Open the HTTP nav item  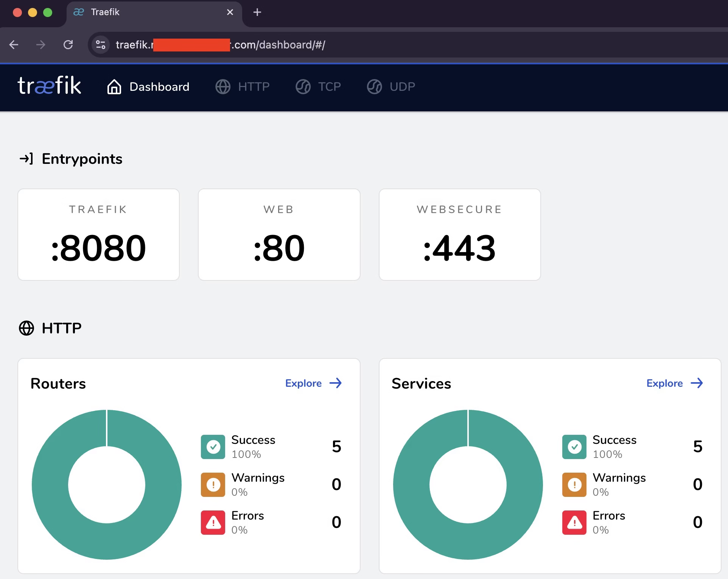(243, 87)
